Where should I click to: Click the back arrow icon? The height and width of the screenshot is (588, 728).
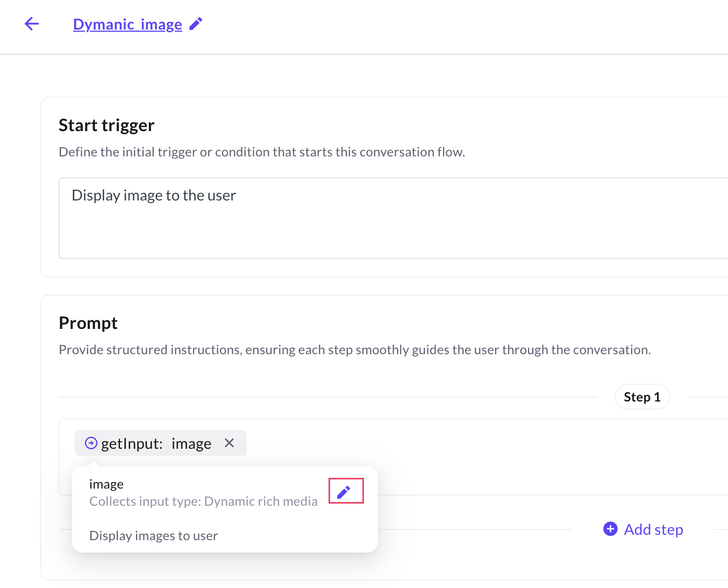pyautogui.click(x=32, y=24)
